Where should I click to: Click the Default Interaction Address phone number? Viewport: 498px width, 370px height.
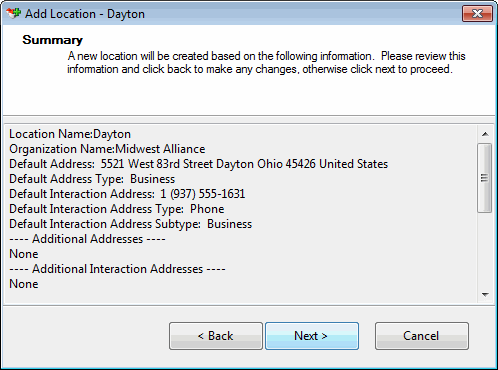tap(203, 194)
